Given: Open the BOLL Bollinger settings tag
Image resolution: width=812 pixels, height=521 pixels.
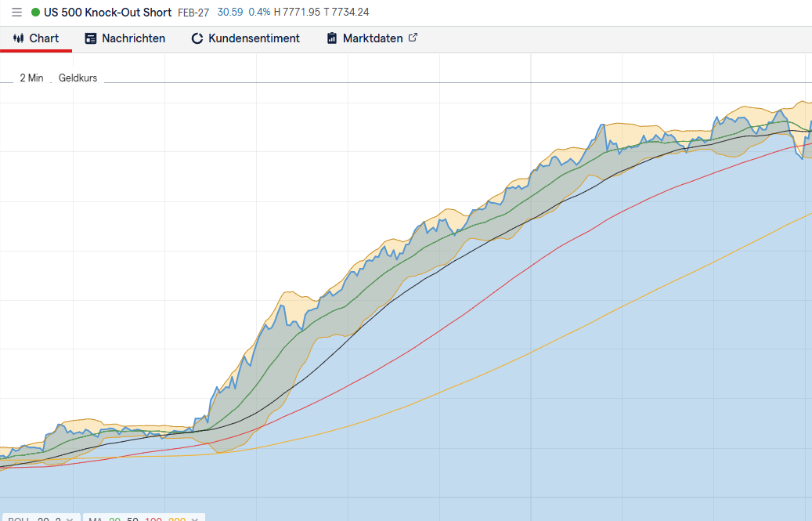Looking at the screenshot, I should [34, 519].
